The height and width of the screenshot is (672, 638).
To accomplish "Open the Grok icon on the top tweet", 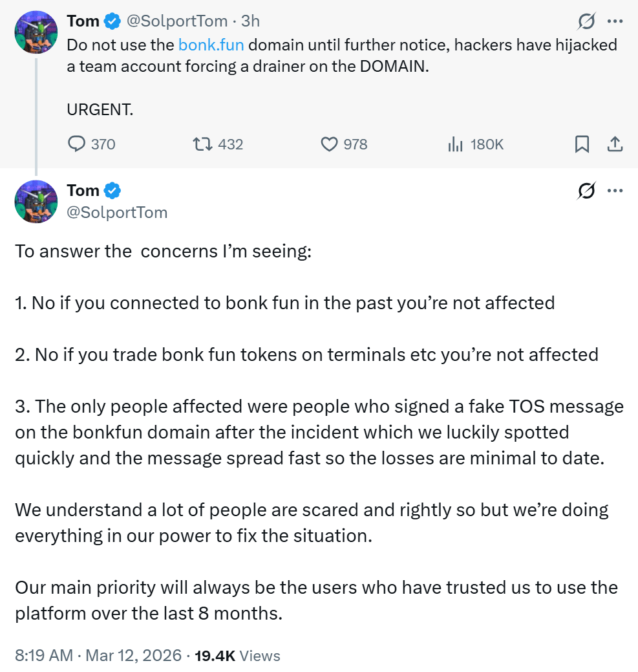I will [x=586, y=22].
